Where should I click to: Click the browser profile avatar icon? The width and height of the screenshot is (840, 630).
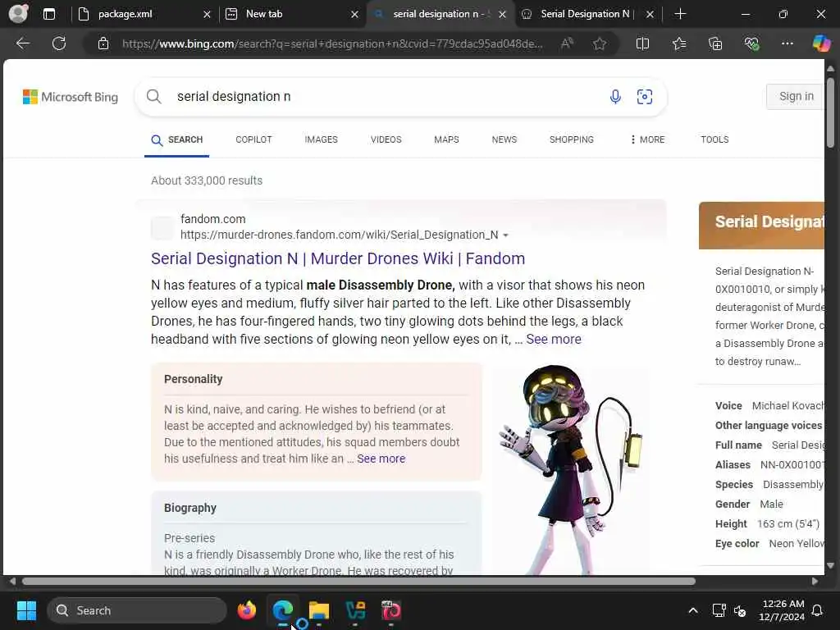(18, 13)
